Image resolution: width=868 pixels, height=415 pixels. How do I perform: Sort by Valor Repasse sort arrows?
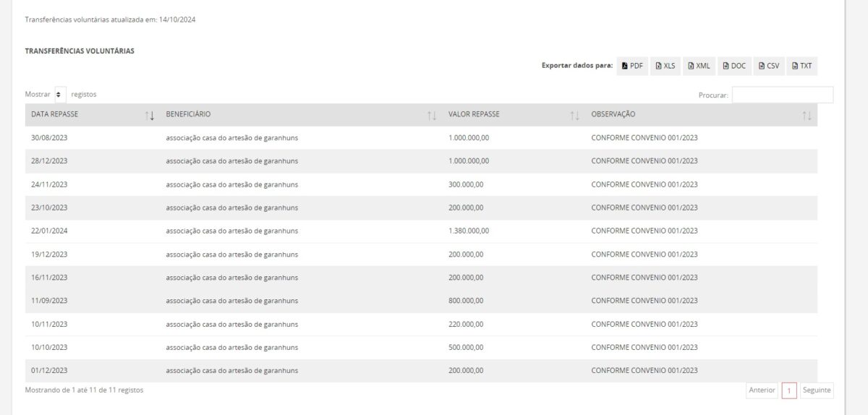[x=575, y=116]
